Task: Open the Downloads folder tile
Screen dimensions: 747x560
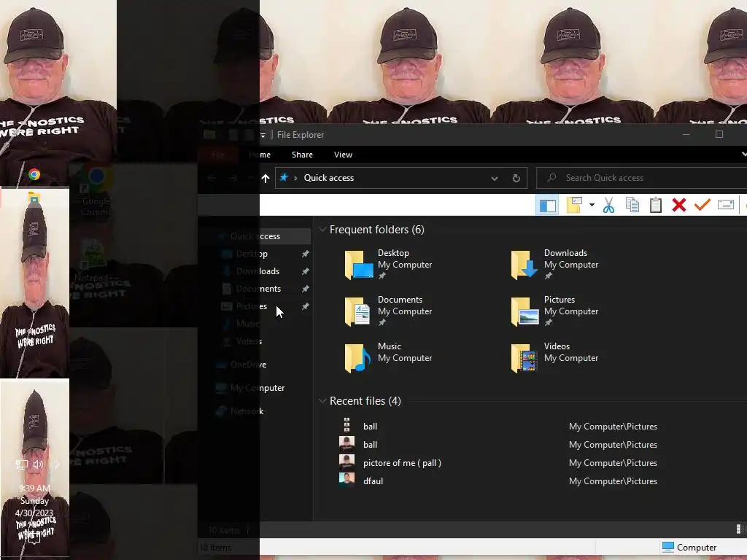Action: (x=555, y=264)
